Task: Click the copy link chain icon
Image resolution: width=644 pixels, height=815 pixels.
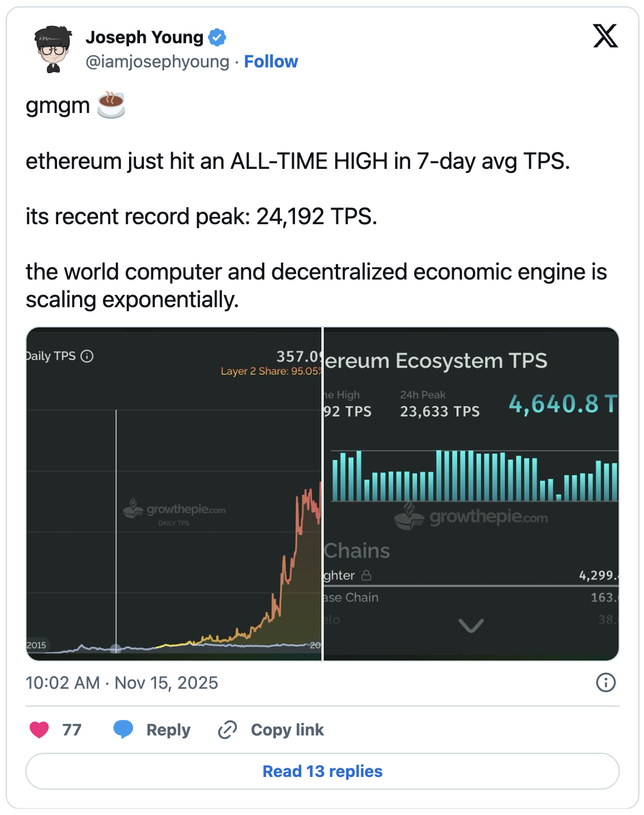Action: point(228,730)
